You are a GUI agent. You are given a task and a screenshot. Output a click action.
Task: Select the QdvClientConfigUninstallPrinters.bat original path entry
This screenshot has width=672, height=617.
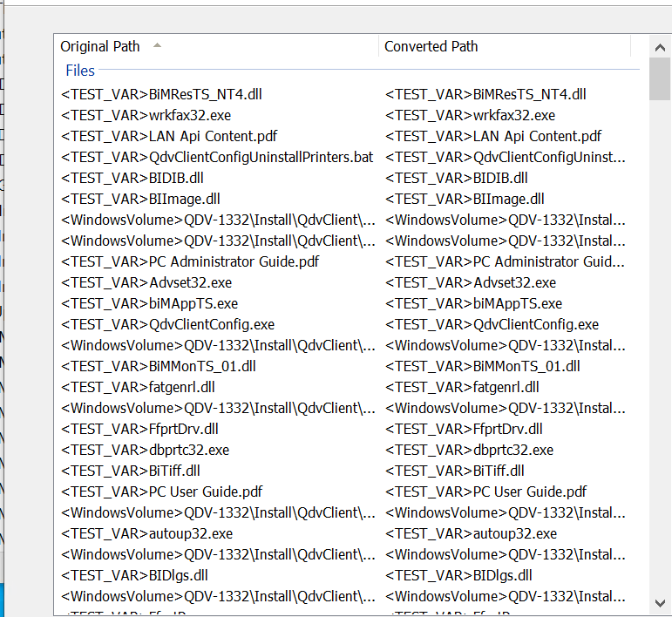(x=217, y=157)
